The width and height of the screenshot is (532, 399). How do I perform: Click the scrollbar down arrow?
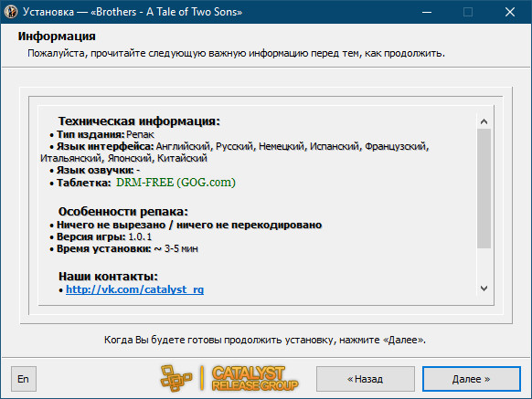click(x=484, y=289)
